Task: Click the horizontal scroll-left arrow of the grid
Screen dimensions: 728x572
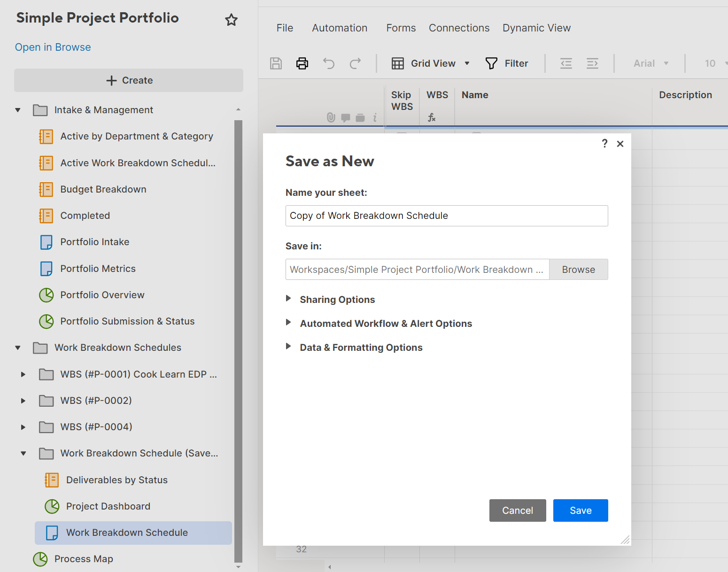Action: click(330, 567)
